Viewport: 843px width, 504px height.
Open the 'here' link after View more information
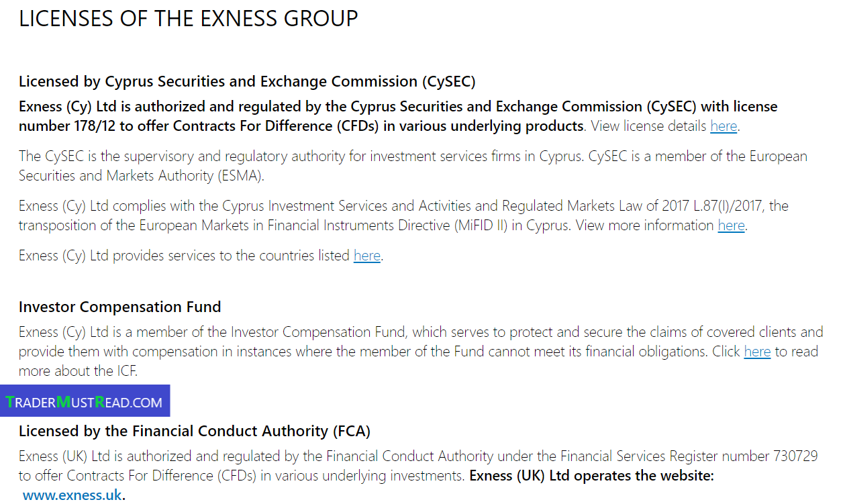point(731,225)
